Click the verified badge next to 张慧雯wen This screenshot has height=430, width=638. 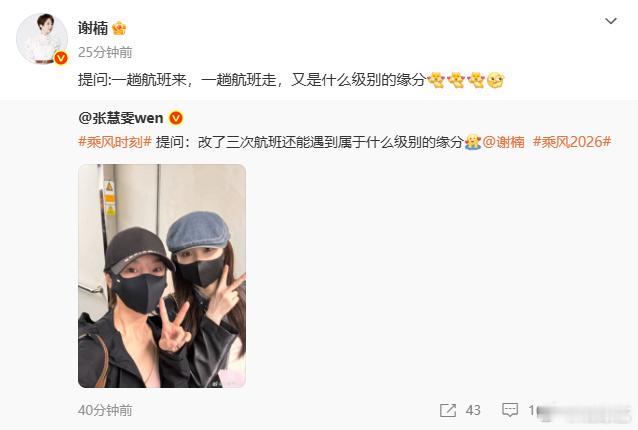coord(176,118)
